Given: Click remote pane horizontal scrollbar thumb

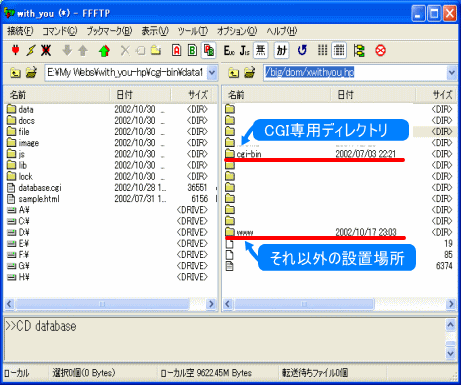Looking at the screenshot, I should pos(304,304).
